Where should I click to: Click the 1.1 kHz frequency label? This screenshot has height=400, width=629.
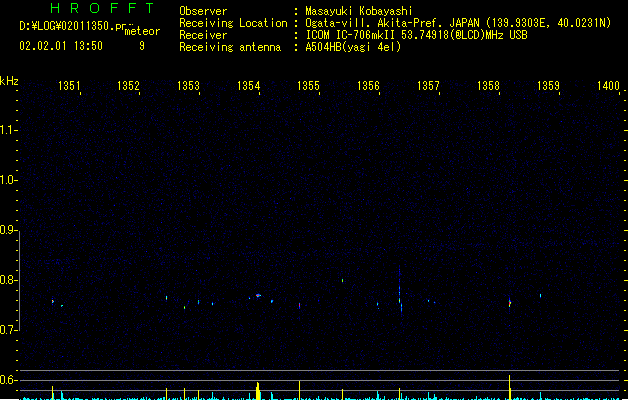click(8, 130)
